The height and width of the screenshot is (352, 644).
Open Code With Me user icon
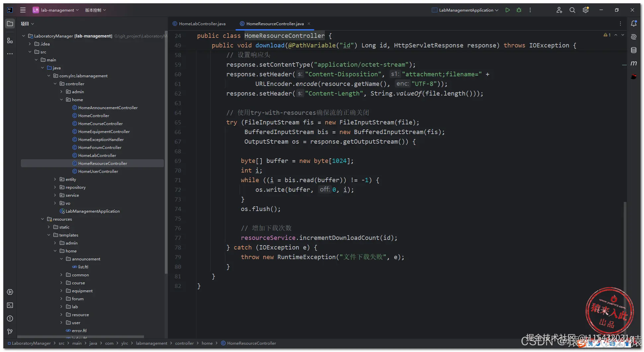coord(559,10)
